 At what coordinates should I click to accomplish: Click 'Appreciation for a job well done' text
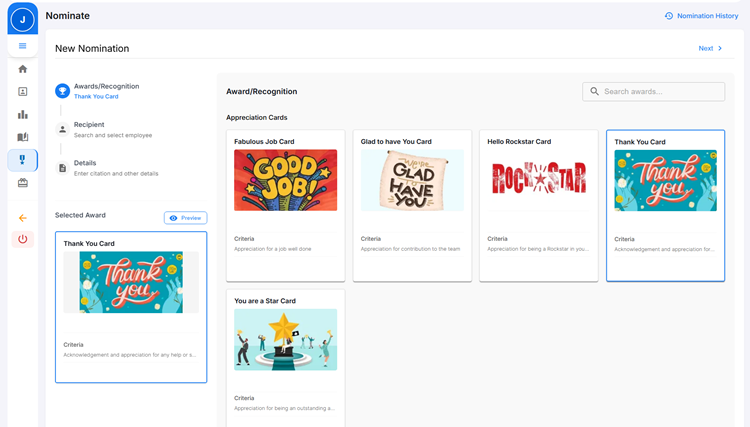273,249
